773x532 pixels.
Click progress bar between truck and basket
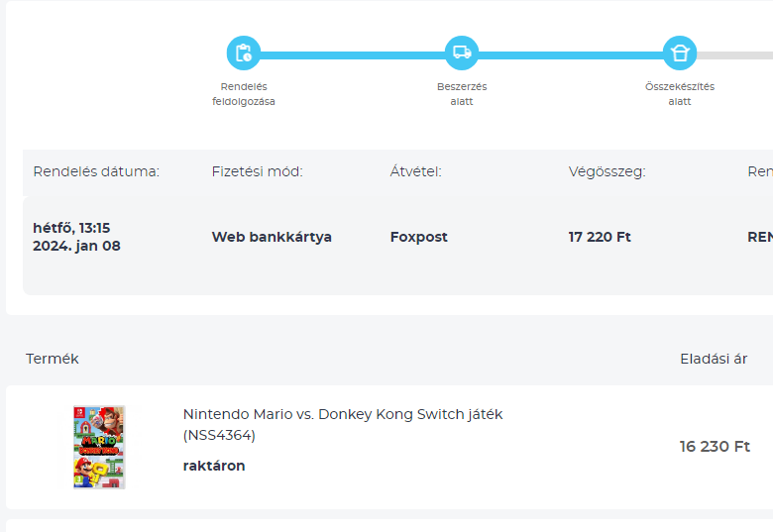[571, 54]
